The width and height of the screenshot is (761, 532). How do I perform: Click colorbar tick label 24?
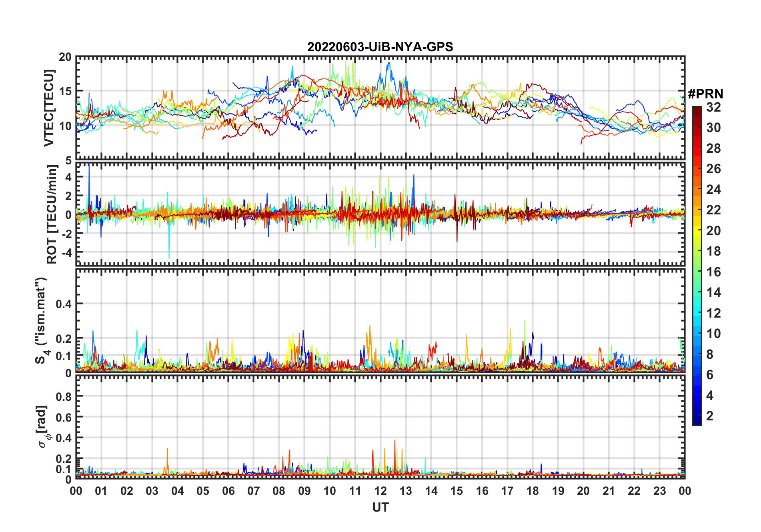click(713, 189)
